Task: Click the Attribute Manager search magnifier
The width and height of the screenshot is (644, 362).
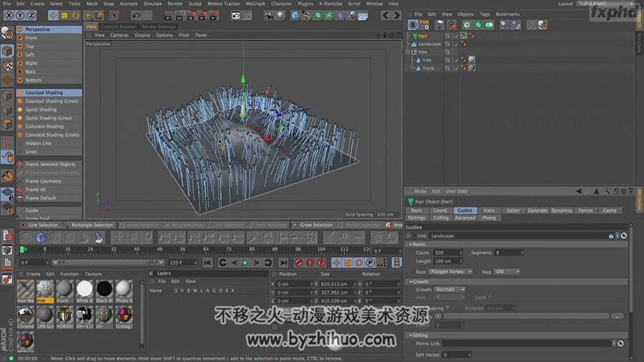Action: click(x=607, y=191)
